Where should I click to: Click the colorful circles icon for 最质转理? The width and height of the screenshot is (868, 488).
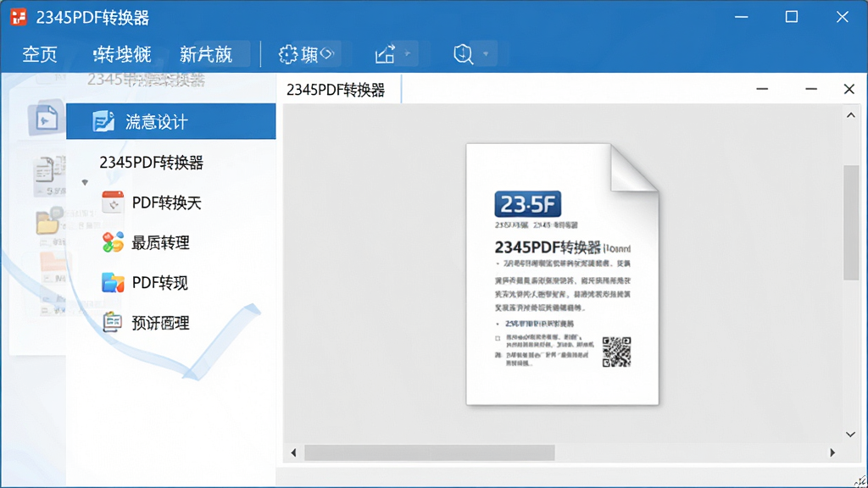pyautogui.click(x=113, y=242)
